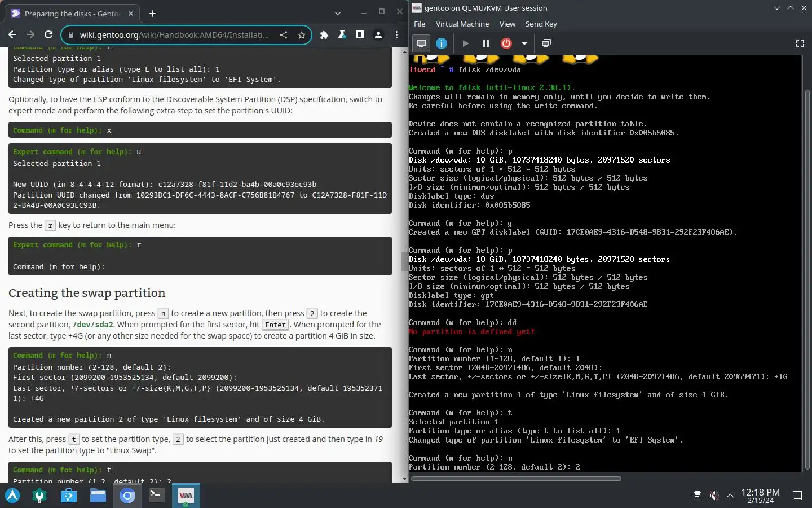Image resolution: width=812 pixels, height=508 pixels.
Task: Open the Arch application launcher
Action: (x=12, y=496)
